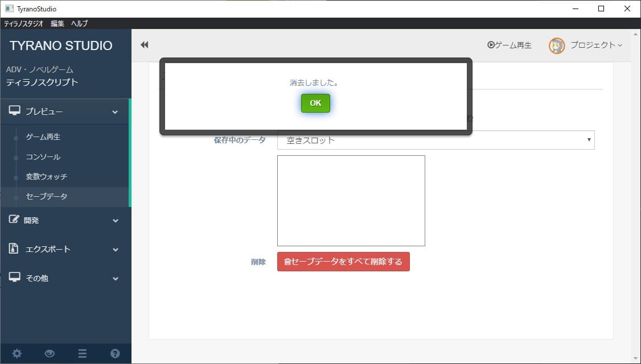
Task: Click the プレビュー monitor icon
Action: coord(15,111)
